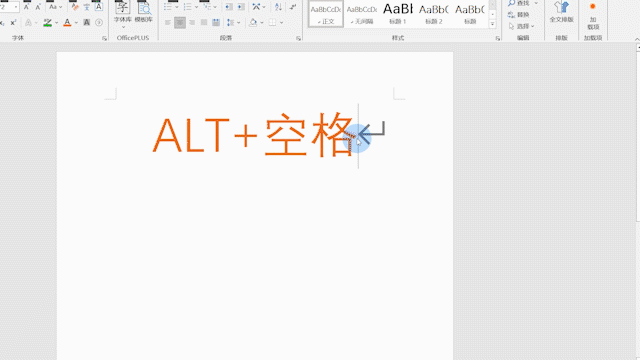
Task: Open highlight color dropdown arrow
Action: pos(56,22)
